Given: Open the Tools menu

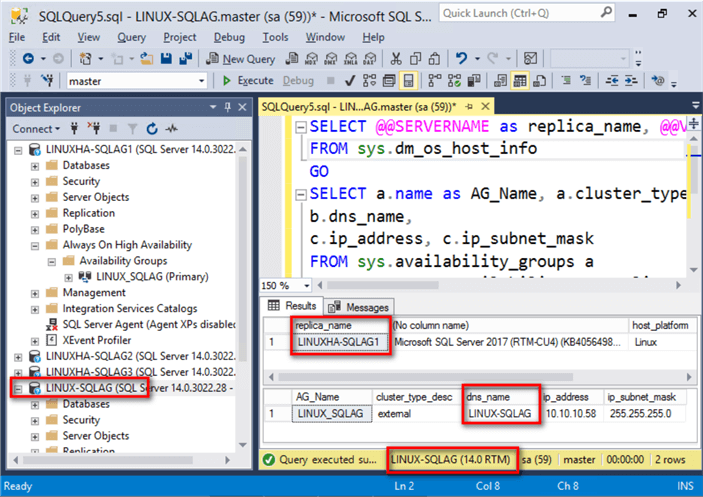Looking at the screenshot, I should pyautogui.click(x=275, y=37).
